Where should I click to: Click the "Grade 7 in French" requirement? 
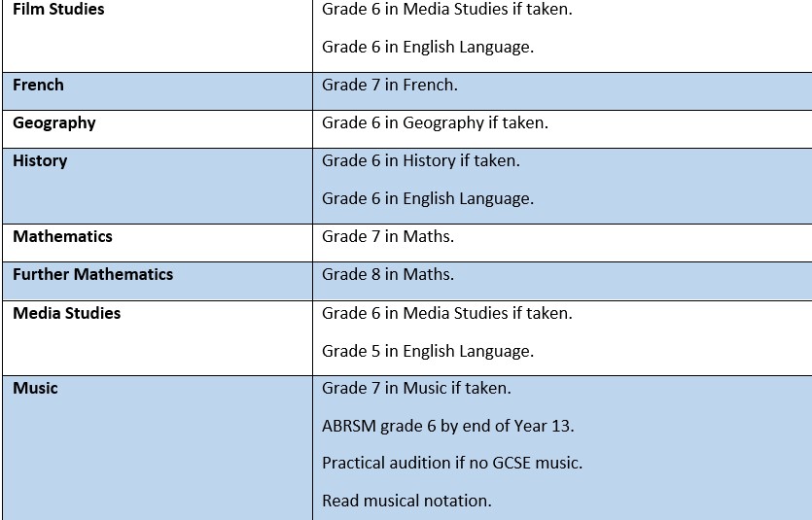(389, 86)
